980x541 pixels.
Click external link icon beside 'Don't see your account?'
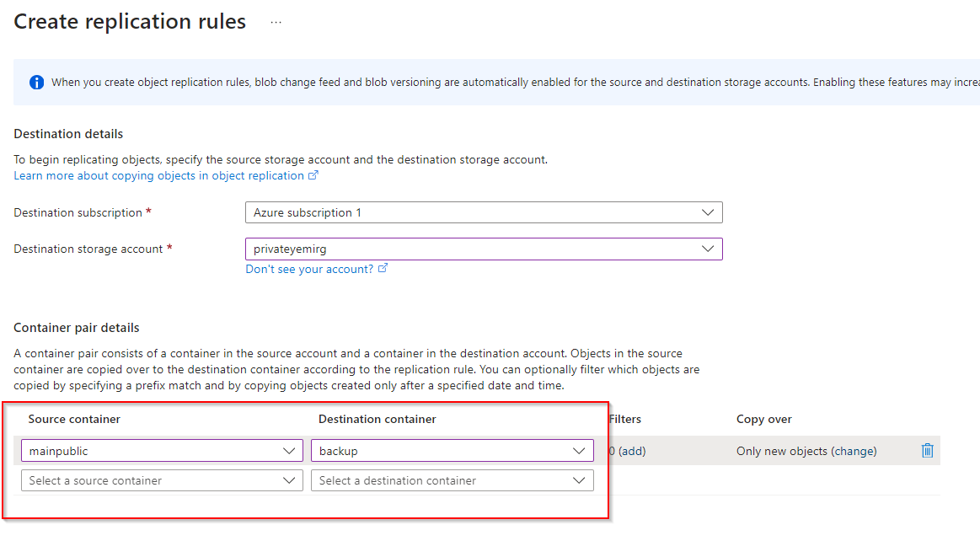383,269
